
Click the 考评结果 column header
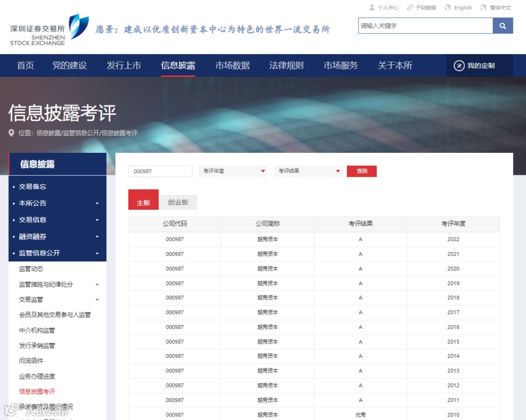[x=360, y=223]
